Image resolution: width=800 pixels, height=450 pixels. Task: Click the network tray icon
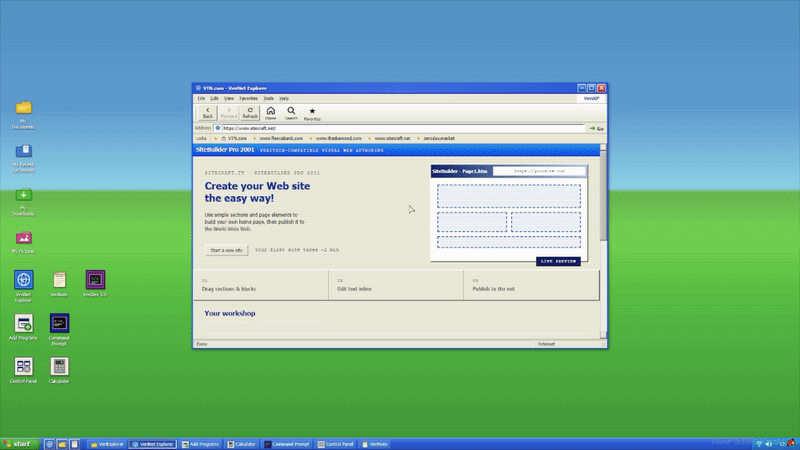coord(759,444)
